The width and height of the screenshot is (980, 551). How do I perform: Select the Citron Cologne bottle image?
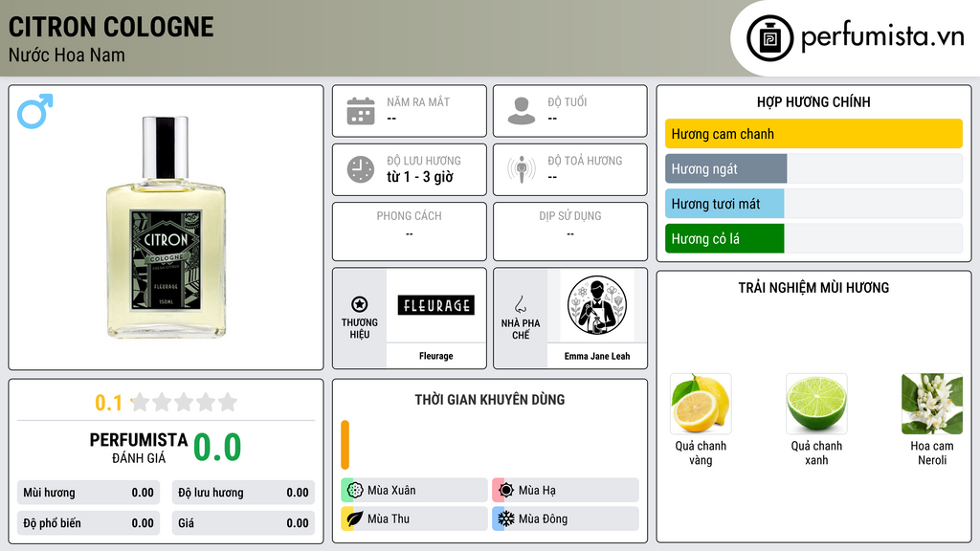(166, 227)
